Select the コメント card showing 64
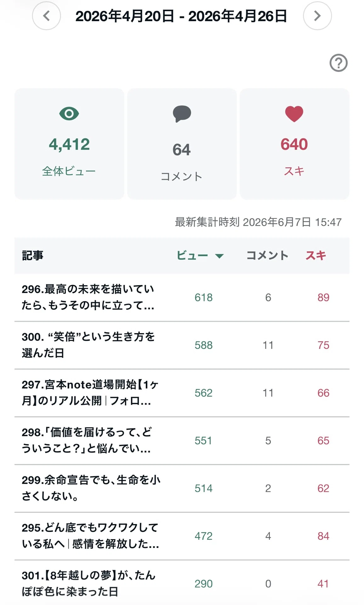Screen dimensions: 364x605 point(182,144)
